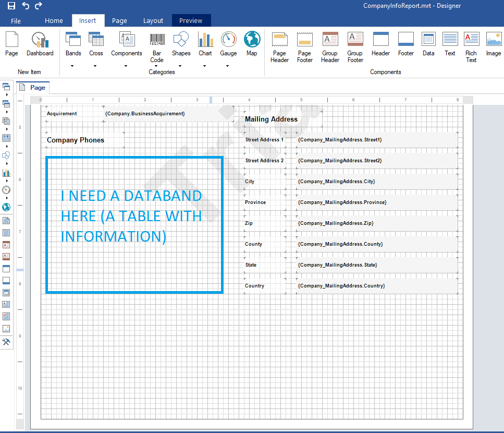Open the toolbox setup wrench-and-hammer icon
504x433 pixels.
(6, 342)
